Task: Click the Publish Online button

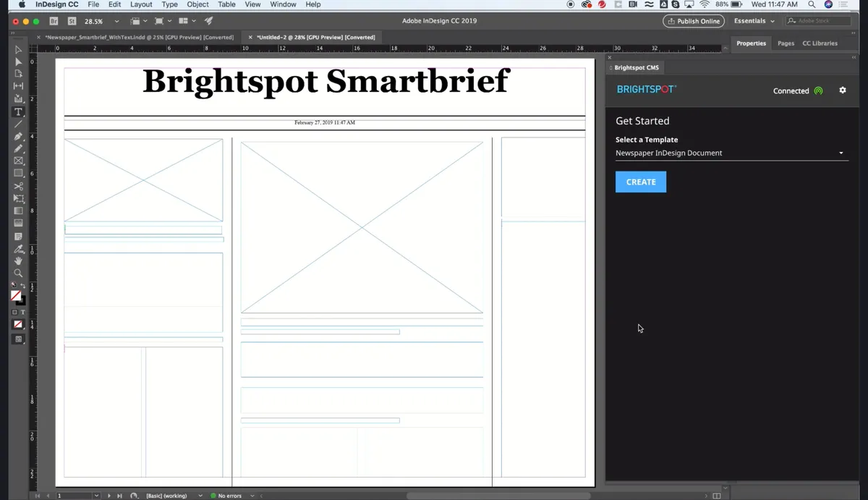Action: coord(694,21)
